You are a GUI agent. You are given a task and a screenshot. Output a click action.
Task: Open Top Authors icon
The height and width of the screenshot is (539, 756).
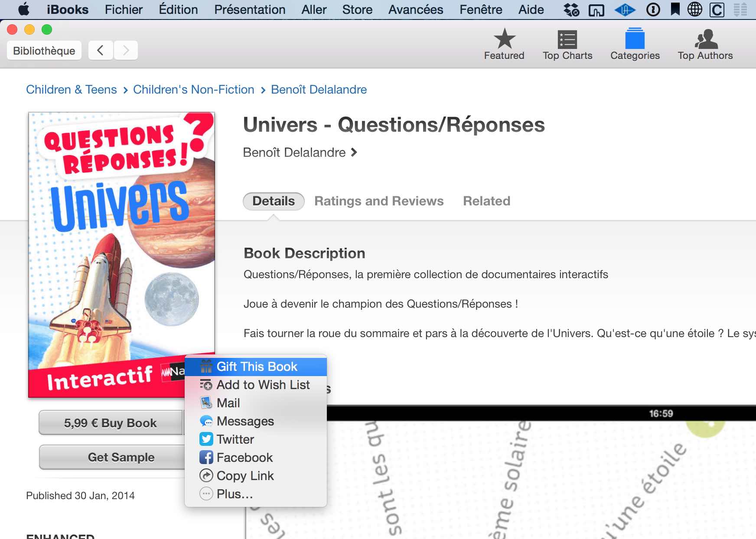pos(706,39)
